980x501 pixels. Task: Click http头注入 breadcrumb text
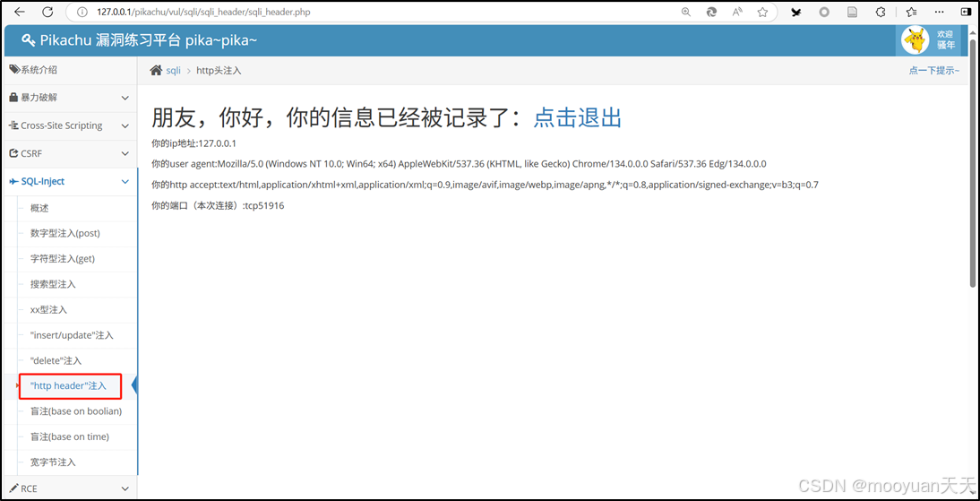click(219, 71)
